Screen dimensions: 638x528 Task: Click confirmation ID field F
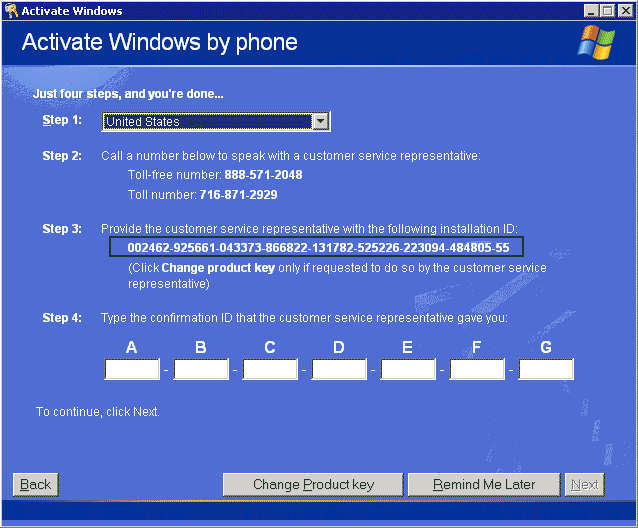[477, 369]
